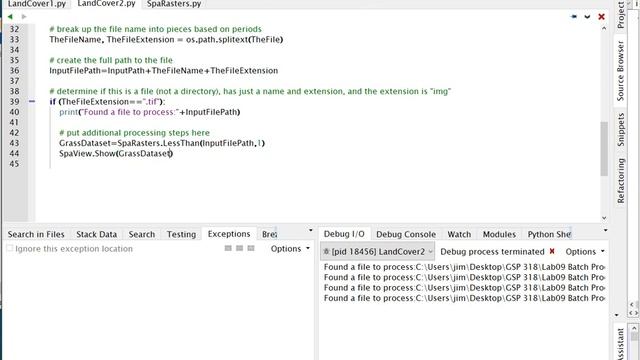The width and height of the screenshot is (640, 360).
Task: Collapse the code fold marker at line 39
Action: [x=32, y=101]
